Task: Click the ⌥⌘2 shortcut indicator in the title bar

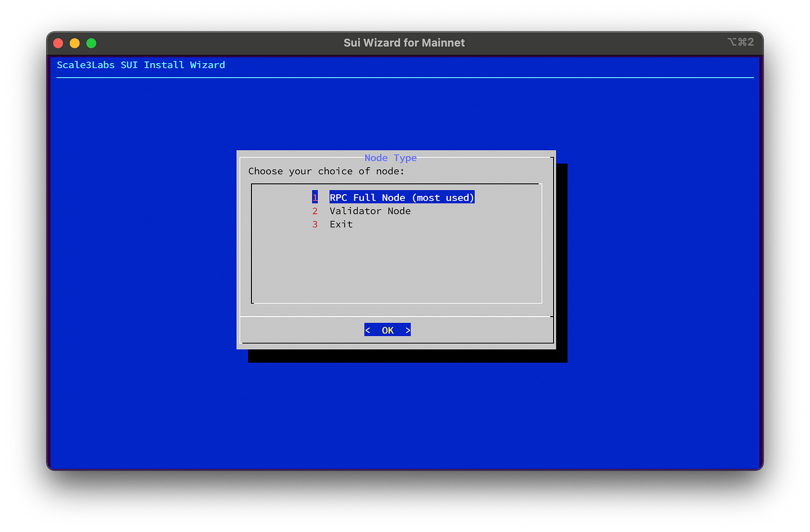Action: 740,42
